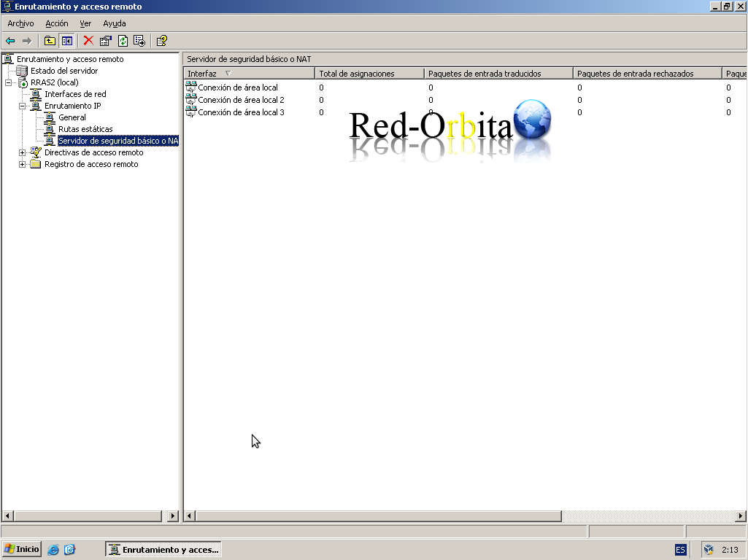This screenshot has height=560, width=748.
Task: Open the Archivo menu
Action: (x=20, y=23)
